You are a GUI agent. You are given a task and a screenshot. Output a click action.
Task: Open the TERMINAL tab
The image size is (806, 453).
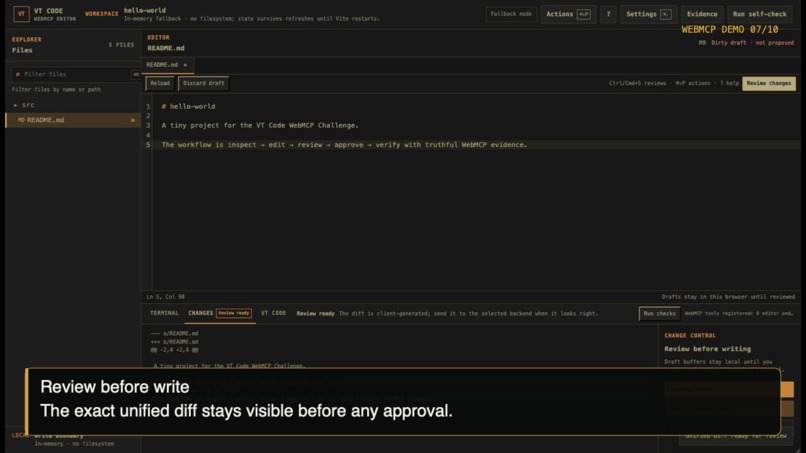click(x=164, y=313)
